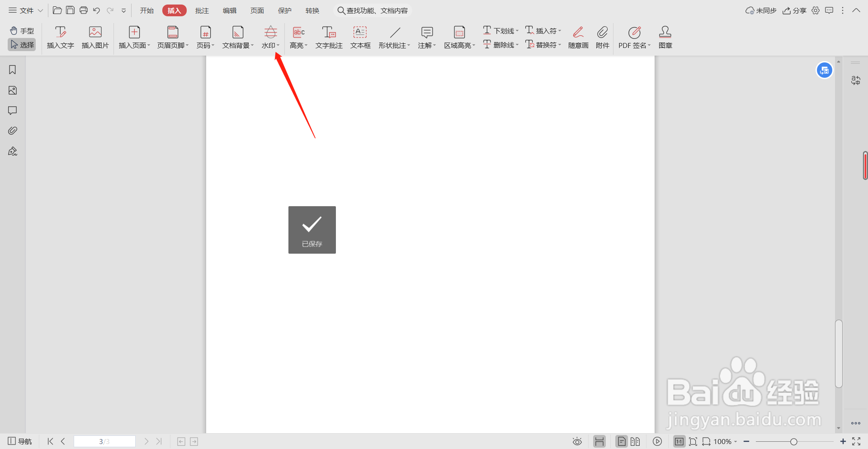Click the 图章 stamp tool
Viewport: 868px width, 449px height.
[665, 38]
